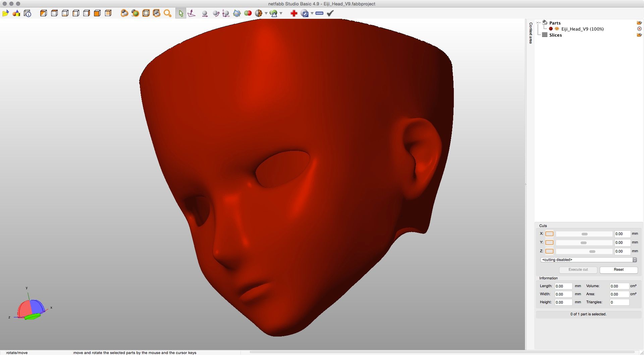Select the Slices tree item
The height and width of the screenshot is (355, 644).
pos(555,35)
